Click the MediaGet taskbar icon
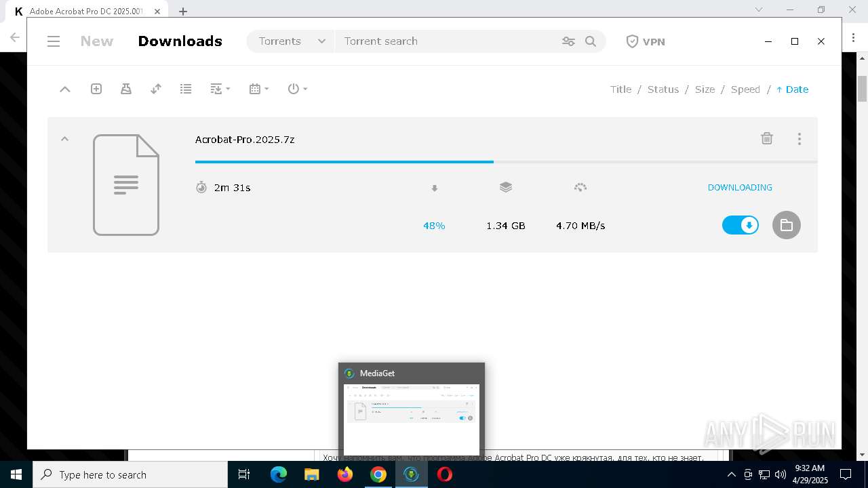868x488 pixels. [x=412, y=474]
